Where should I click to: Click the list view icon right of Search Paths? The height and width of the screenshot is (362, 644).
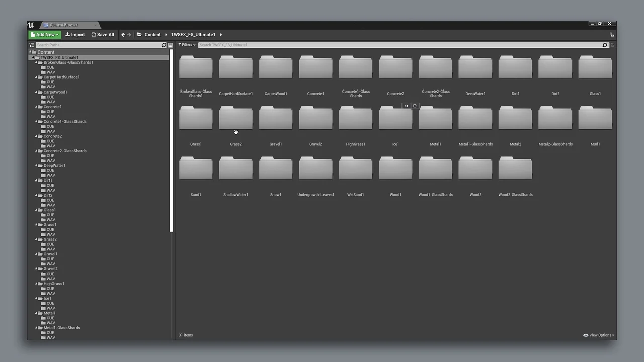tap(170, 45)
